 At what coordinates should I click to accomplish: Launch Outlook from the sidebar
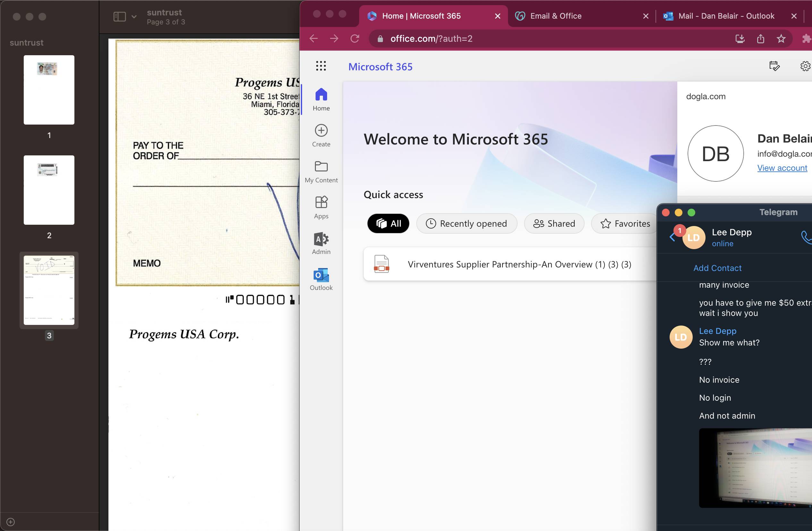click(321, 275)
